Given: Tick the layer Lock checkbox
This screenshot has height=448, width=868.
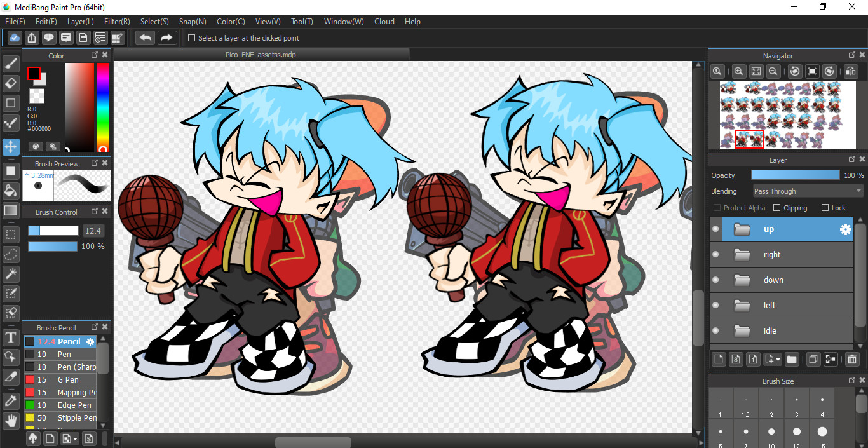Looking at the screenshot, I should coord(825,208).
